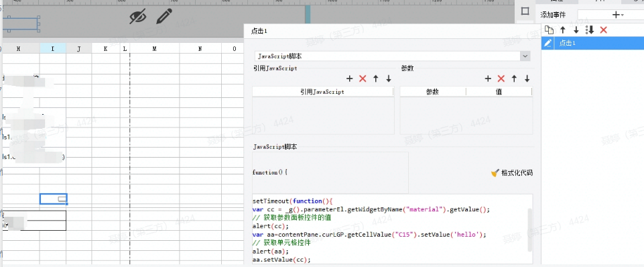Click the selected rectangle widget in parameter pane
This screenshot has width=644, height=267.
(21, 24)
